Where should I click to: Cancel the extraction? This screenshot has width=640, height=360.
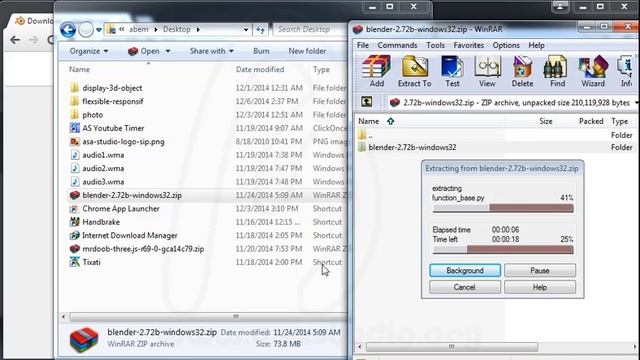pyautogui.click(x=465, y=287)
